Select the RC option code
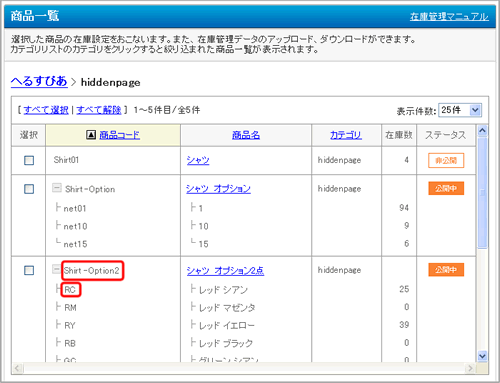Image resolution: width=500 pixels, height=383 pixels. coord(70,290)
